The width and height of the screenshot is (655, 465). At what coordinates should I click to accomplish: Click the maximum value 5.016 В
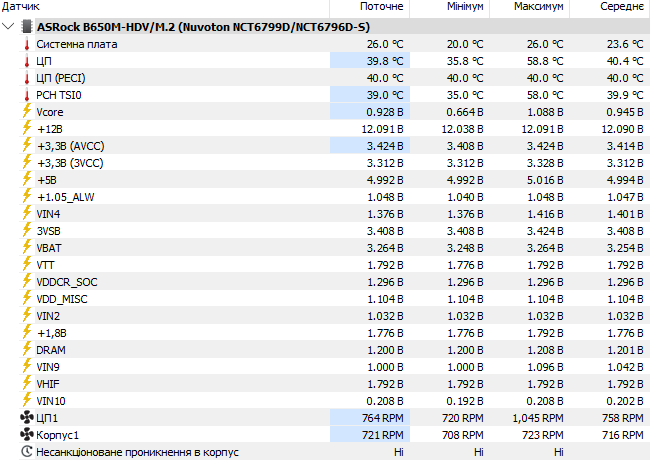pyautogui.click(x=545, y=180)
